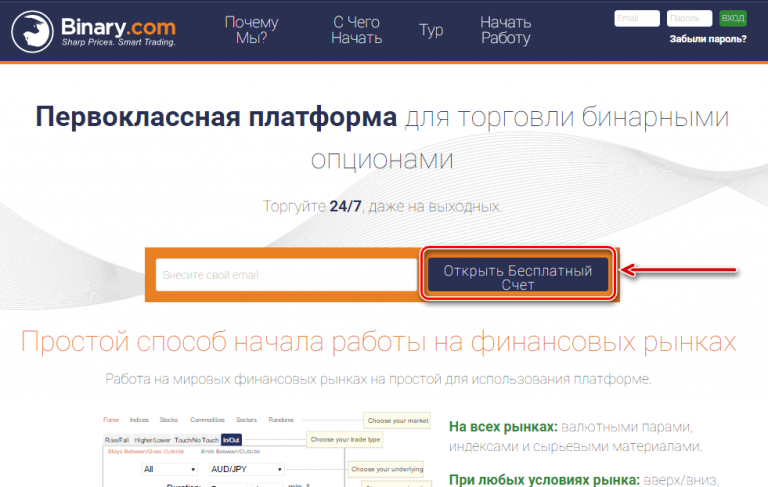
Task: Switch to the In/Out trade type tab
Action: [231, 440]
